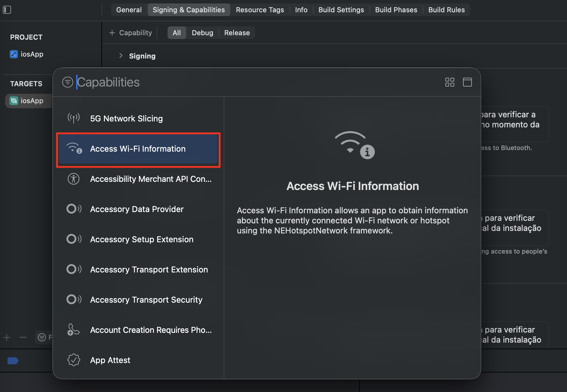Select the Debug configuration filter
Image resolution: width=567 pixels, height=392 pixels.
tap(202, 33)
